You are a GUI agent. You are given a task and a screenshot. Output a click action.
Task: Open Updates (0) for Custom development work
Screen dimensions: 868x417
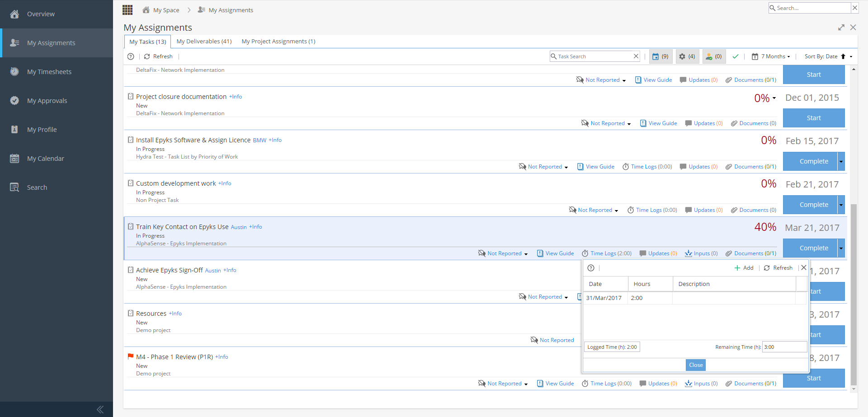click(704, 210)
